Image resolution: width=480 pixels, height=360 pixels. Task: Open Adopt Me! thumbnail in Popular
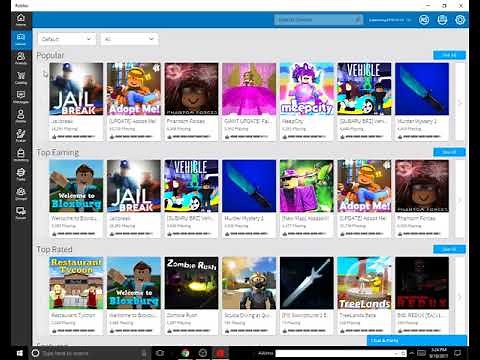pos(134,89)
